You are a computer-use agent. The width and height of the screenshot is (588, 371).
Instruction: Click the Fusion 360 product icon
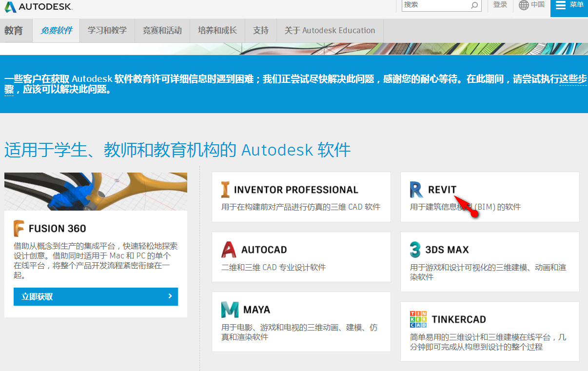(19, 228)
